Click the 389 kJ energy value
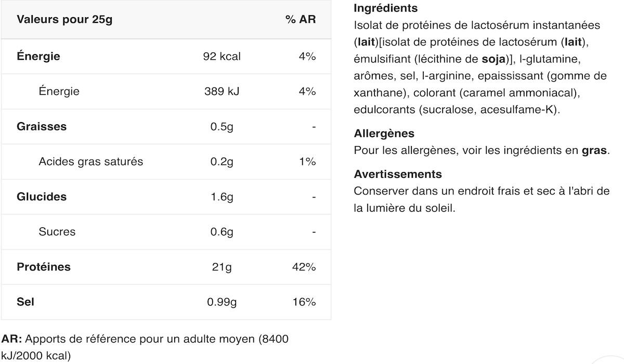The width and height of the screenshot is (624, 364). coord(222,92)
